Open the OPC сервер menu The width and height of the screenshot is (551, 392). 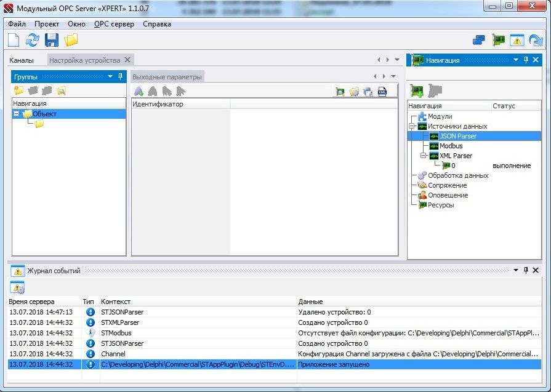(x=114, y=24)
